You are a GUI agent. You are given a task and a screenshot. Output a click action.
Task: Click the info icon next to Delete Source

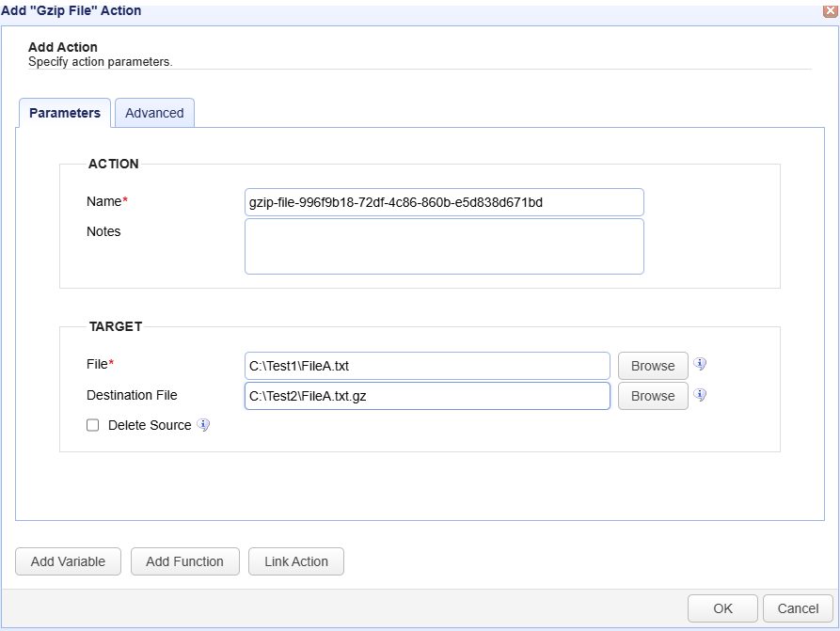203,425
